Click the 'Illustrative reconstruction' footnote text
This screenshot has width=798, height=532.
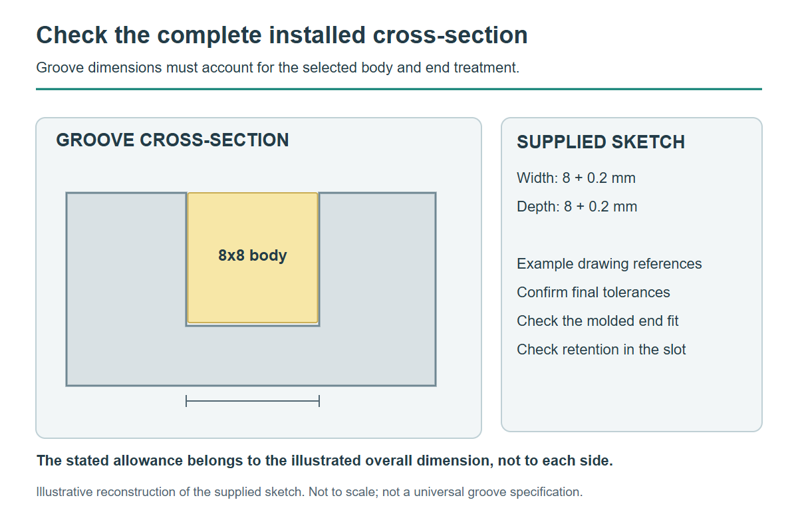[x=309, y=493]
